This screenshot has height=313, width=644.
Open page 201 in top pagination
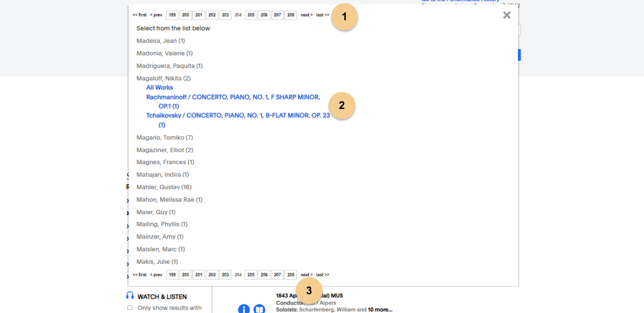click(x=199, y=15)
